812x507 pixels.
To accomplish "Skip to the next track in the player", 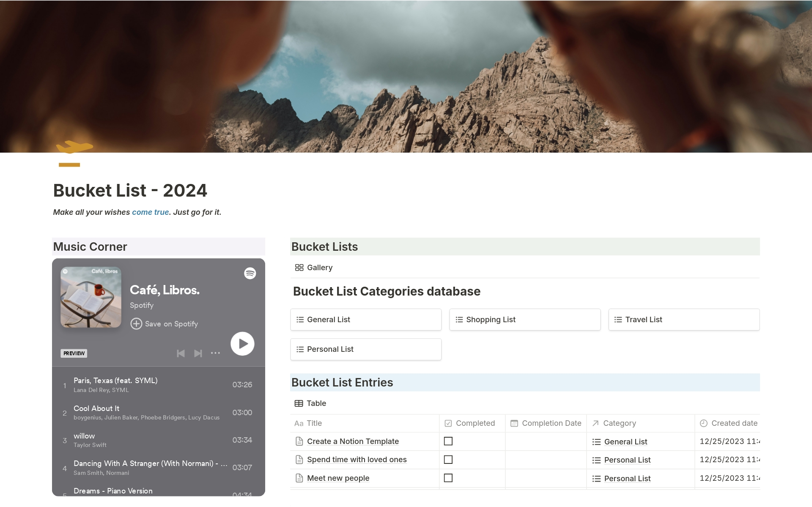I will (x=198, y=354).
